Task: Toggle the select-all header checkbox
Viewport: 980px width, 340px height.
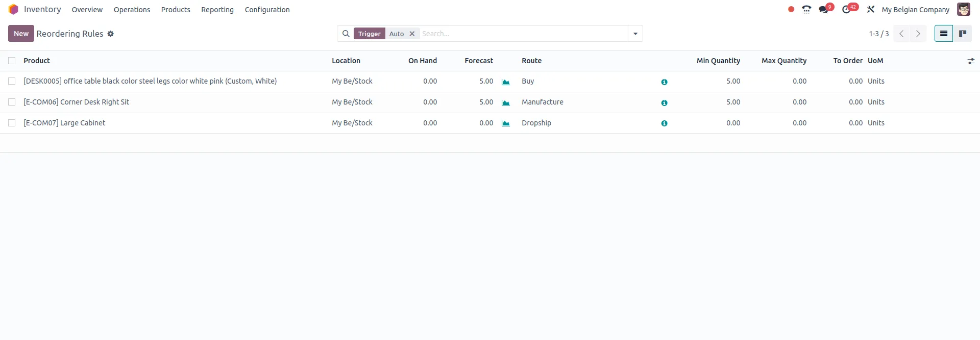Action: [12, 61]
